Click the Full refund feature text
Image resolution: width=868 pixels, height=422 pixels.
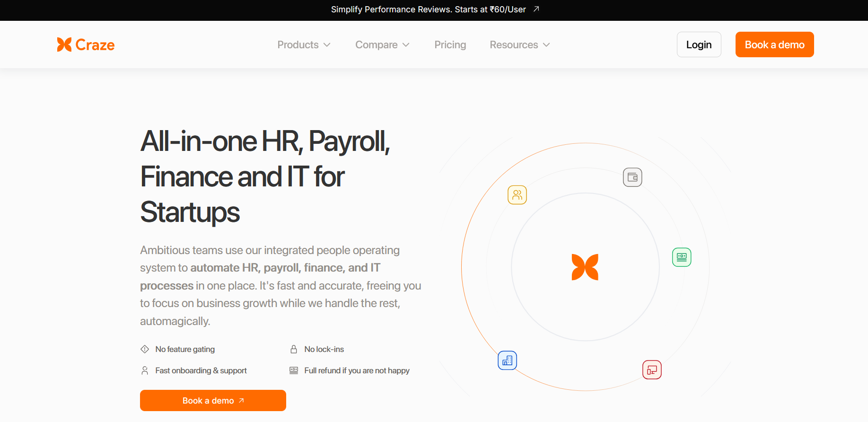[357, 370]
